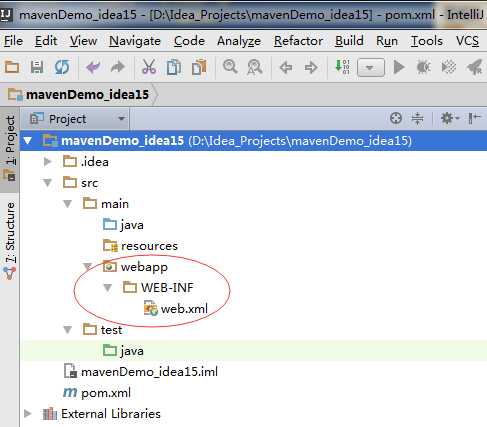Collapse the src folder arrow
Screen dimensions: 487x427
(x=48, y=183)
